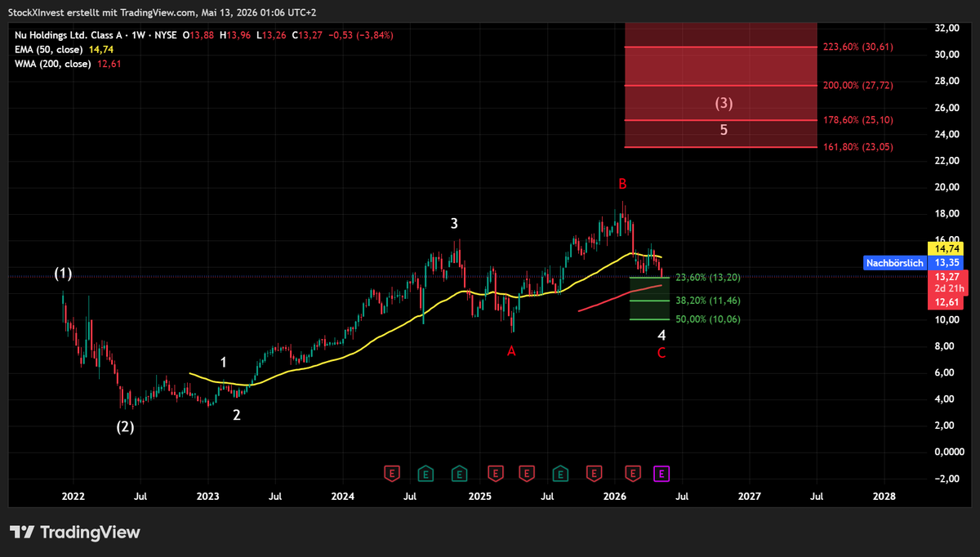Click the purple upcoming earnings E marker
980x557 pixels.
662,473
